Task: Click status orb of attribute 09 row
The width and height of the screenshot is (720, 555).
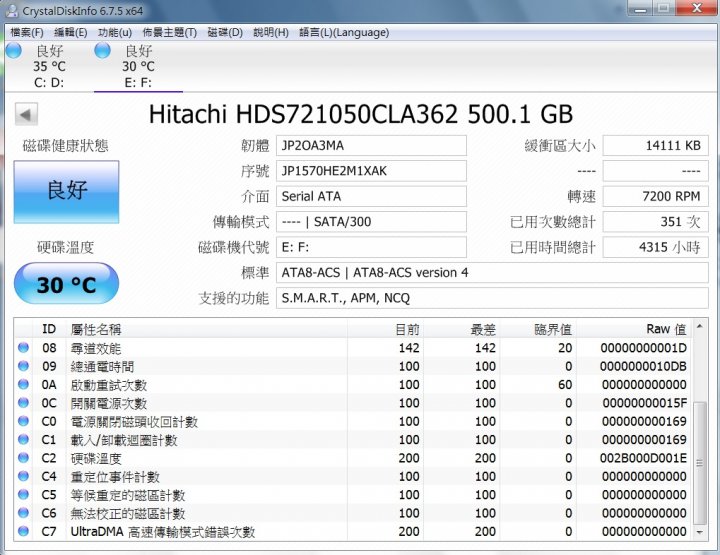Action: tap(23, 366)
